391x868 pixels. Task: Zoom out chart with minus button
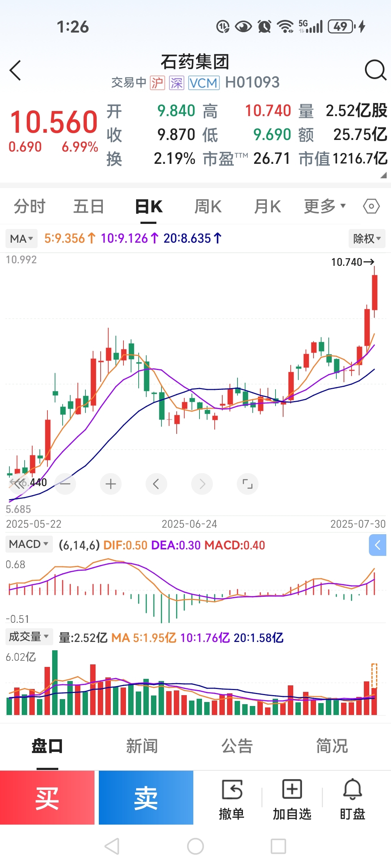(x=65, y=484)
